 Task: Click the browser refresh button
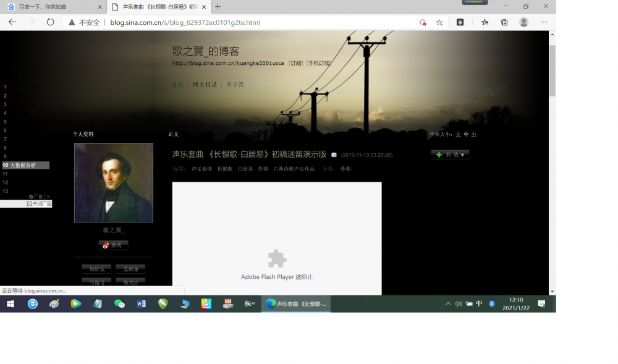tap(51, 22)
